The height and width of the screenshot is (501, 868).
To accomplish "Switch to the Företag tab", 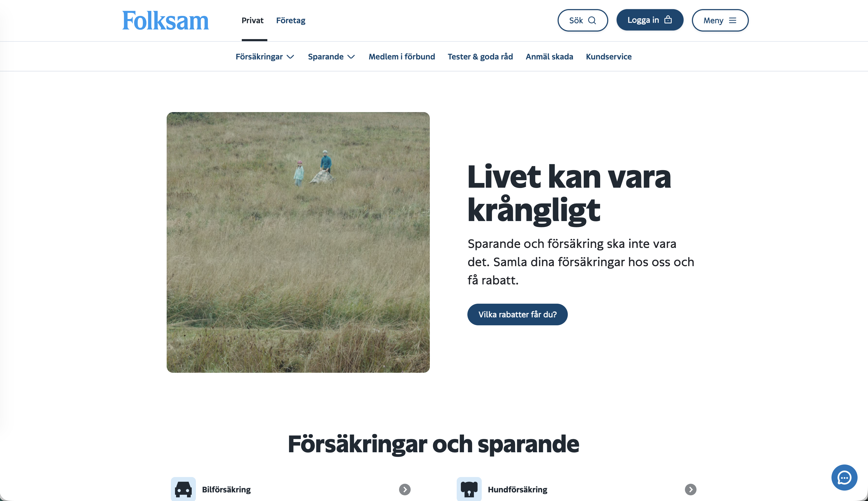I will [x=291, y=20].
